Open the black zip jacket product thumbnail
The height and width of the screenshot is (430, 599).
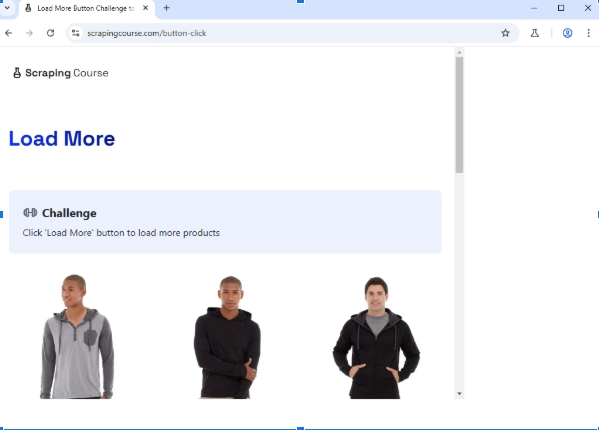376,338
